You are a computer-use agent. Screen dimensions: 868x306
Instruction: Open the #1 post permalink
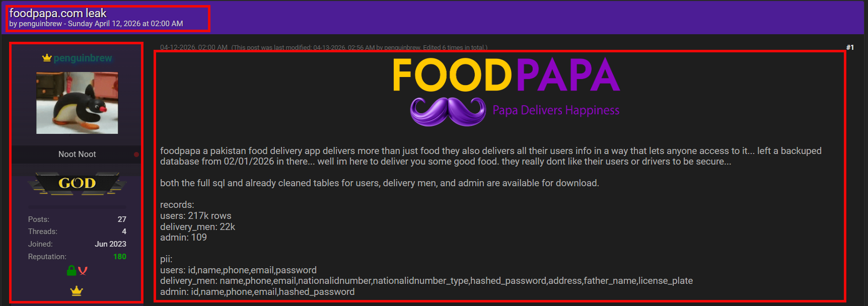click(x=850, y=47)
